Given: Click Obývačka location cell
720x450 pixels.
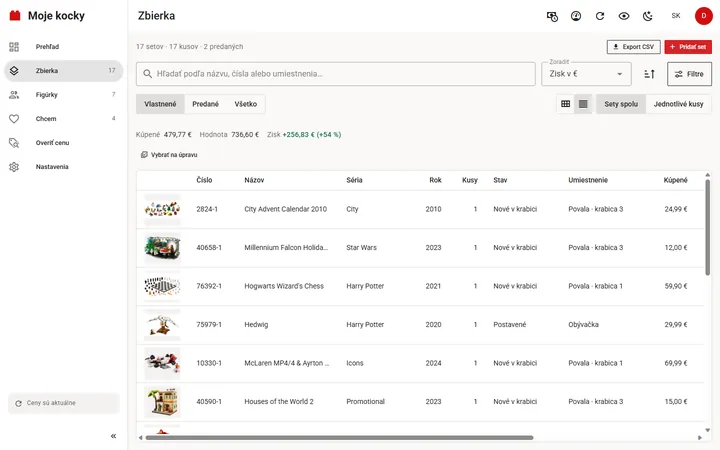Looking at the screenshot, I should (x=583, y=325).
